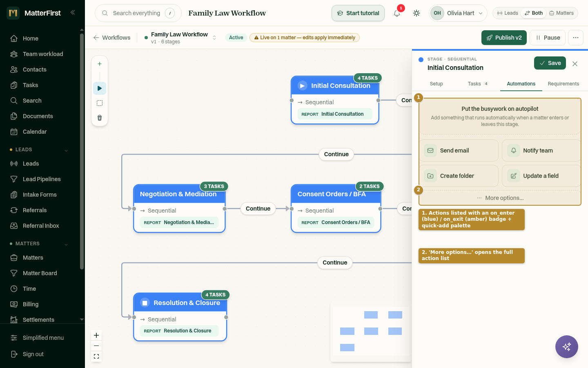Open the Family Law Workflow switcher

point(180,38)
